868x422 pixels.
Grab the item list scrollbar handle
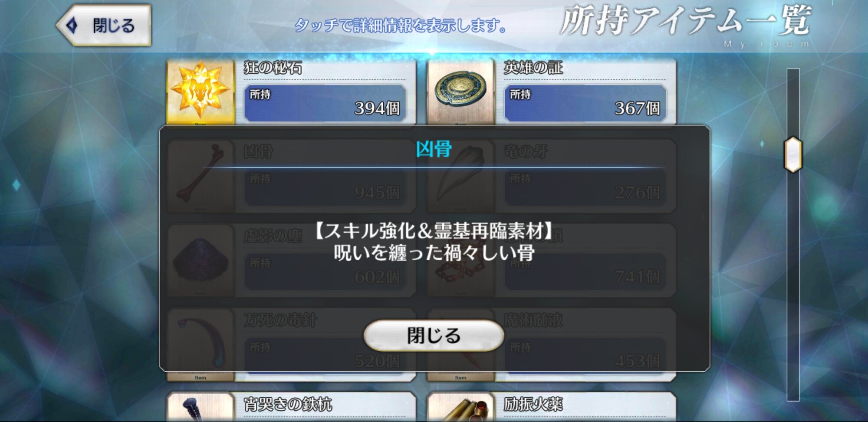[793, 154]
